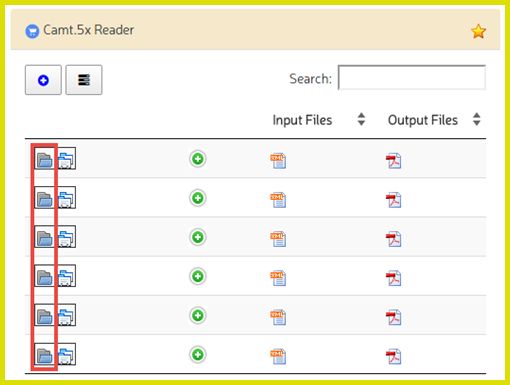Click the green plus in the fifth row

click(x=198, y=315)
